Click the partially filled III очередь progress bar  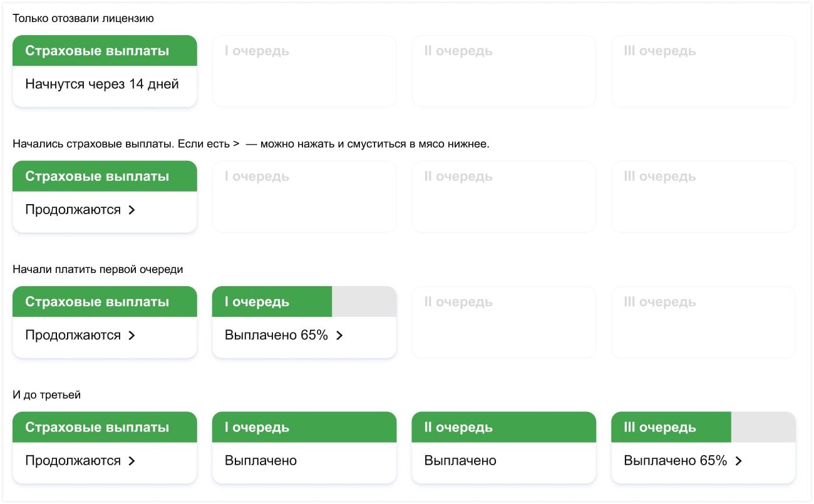pyautogui.click(x=703, y=427)
